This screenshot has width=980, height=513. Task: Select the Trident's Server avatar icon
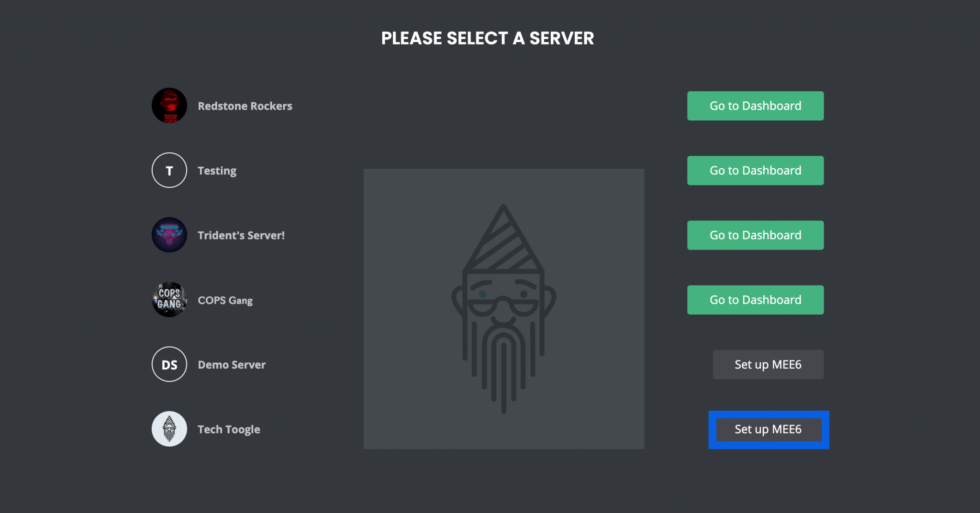[169, 235]
